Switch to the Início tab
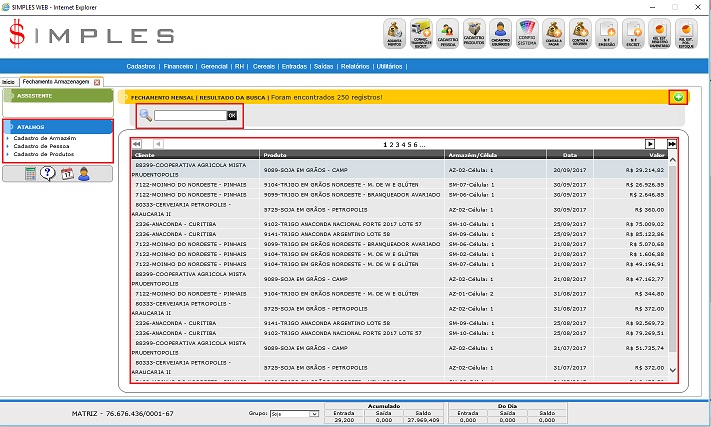Viewport: 711px width, 427px height. pos(8,82)
